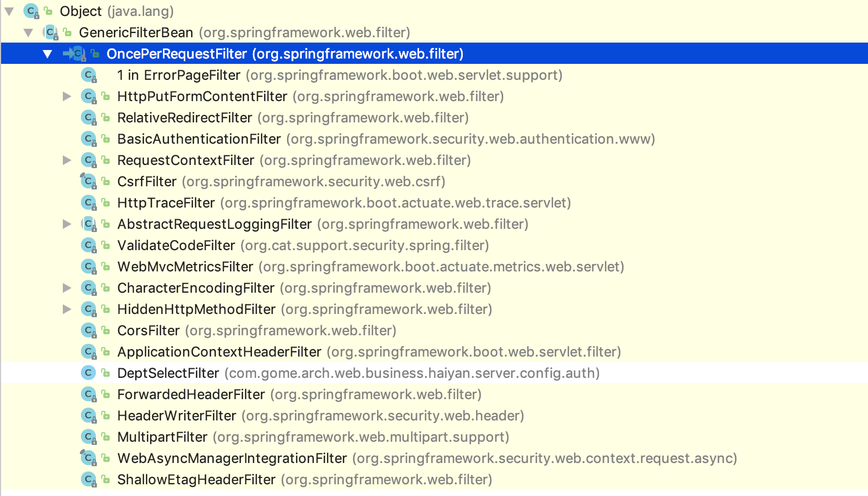This screenshot has width=868, height=496.
Task: Click the class icon next to WebAsyncManagerIntegrationFilter
Action: click(x=88, y=458)
